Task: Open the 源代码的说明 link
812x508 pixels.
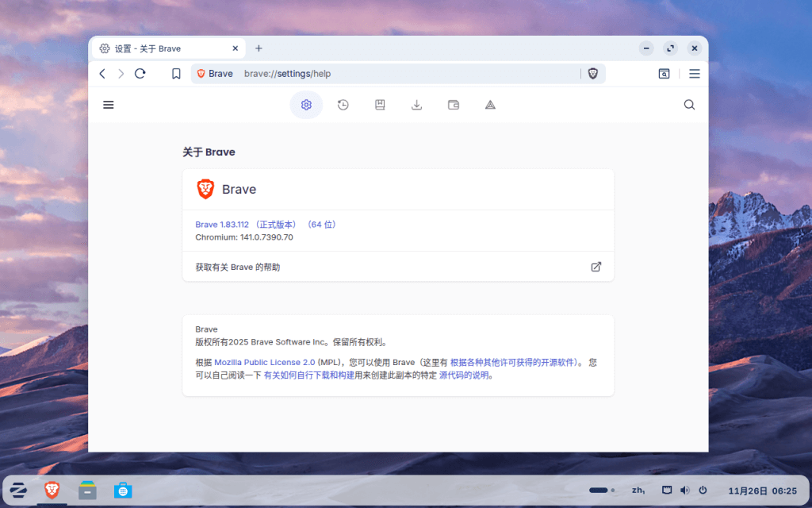Action: click(464, 375)
